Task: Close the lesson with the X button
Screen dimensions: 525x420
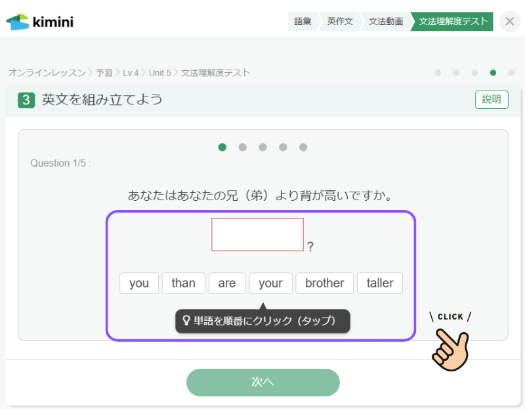Action: coord(510,22)
